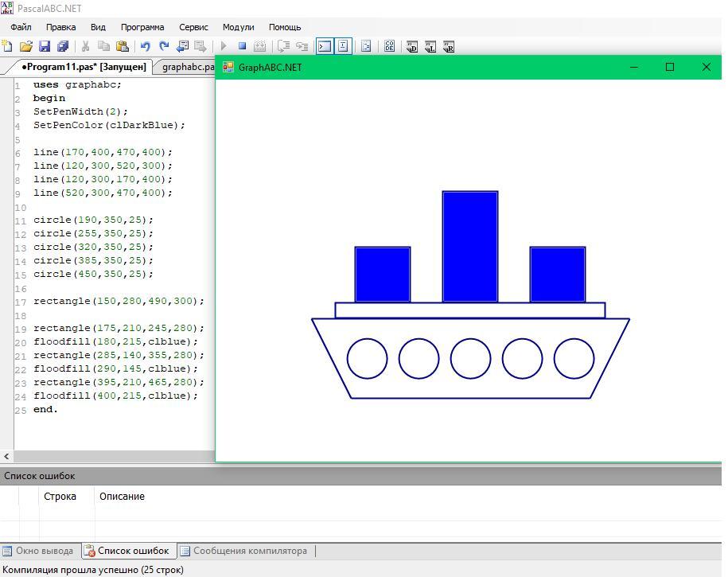Stop the running program
The image size is (728, 577).
pos(242,46)
